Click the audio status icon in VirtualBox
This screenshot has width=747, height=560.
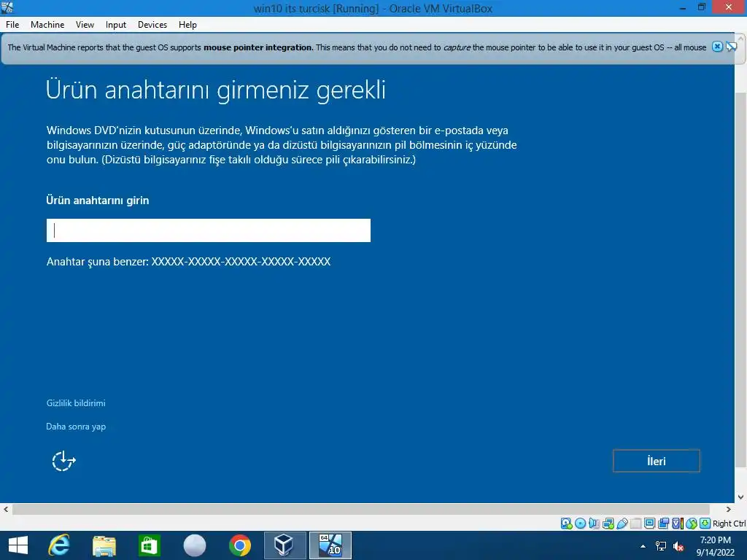[594, 524]
